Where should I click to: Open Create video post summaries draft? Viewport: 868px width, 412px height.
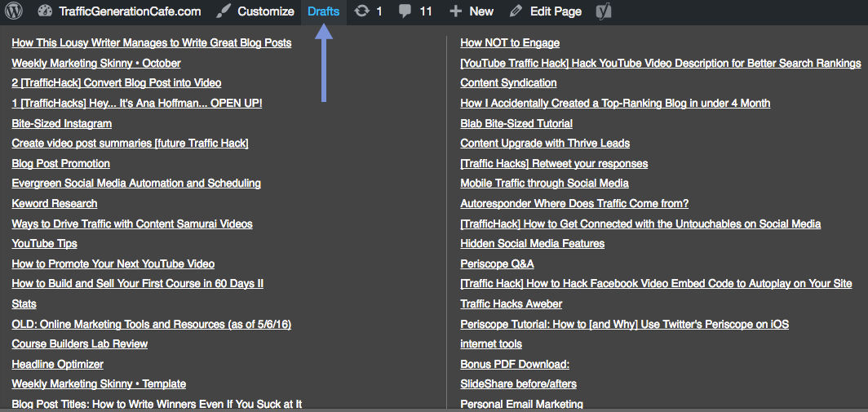click(130, 144)
